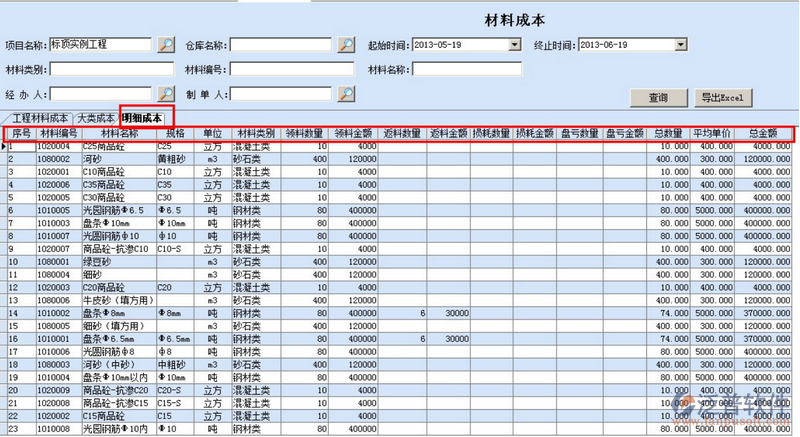Switch to the 工程材料成本 tab
The image size is (800, 437).
pos(40,118)
